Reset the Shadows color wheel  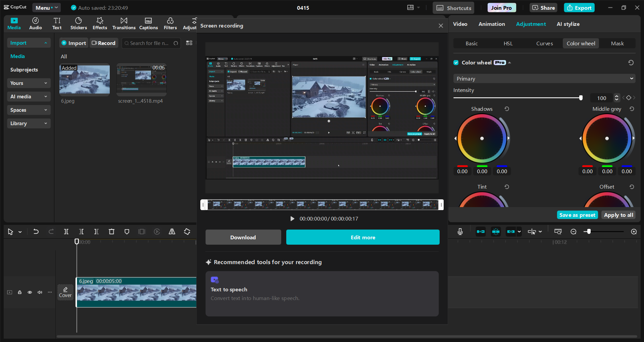point(507,109)
